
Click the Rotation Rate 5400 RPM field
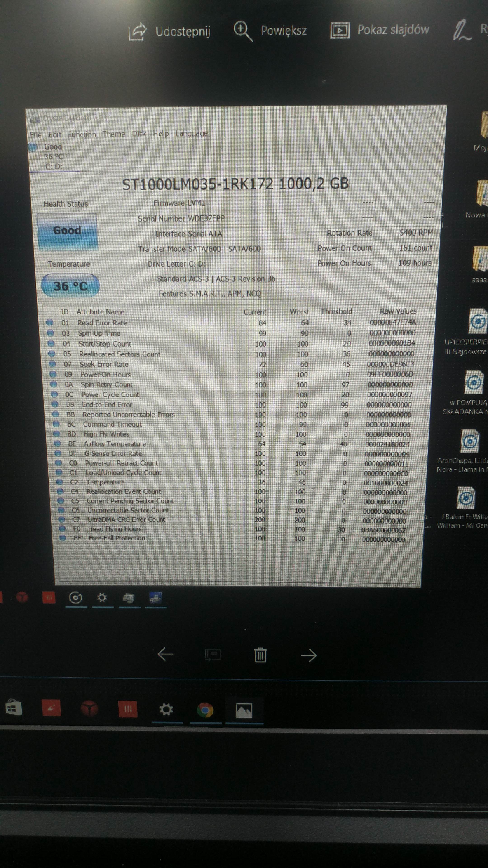(404, 233)
